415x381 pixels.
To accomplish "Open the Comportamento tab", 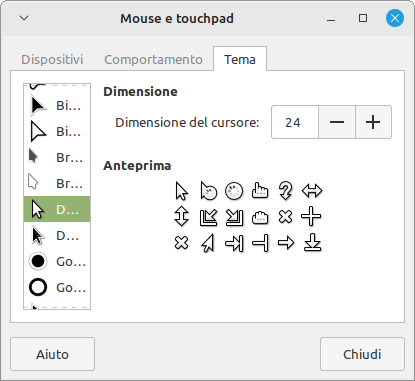I will coord(153,59).
